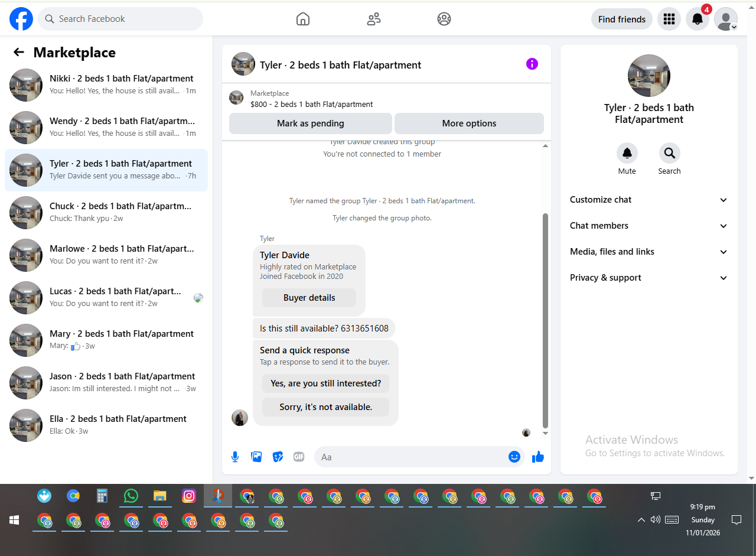Open WhatsApp from the taskbar

pos(131,496)
